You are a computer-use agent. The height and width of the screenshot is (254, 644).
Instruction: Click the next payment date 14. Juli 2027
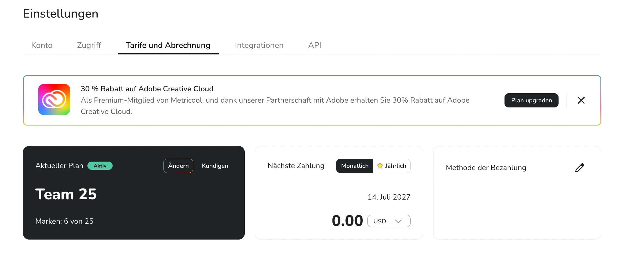(x=389, y=197)
